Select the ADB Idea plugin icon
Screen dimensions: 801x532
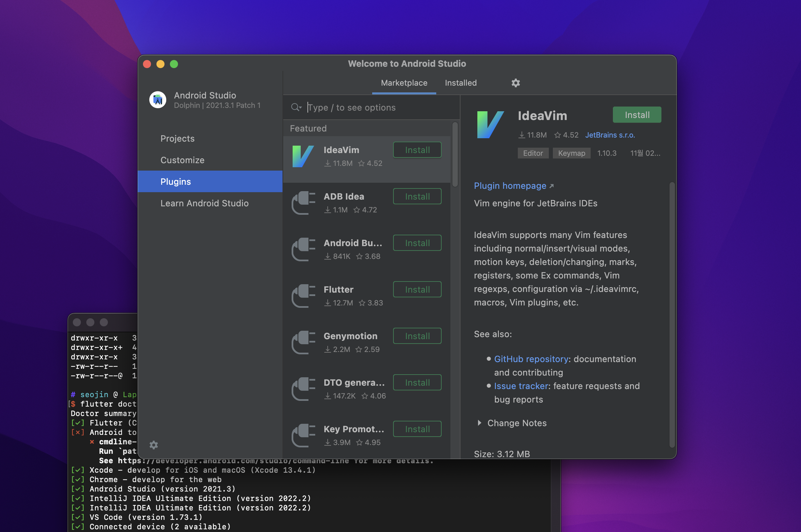303,203
